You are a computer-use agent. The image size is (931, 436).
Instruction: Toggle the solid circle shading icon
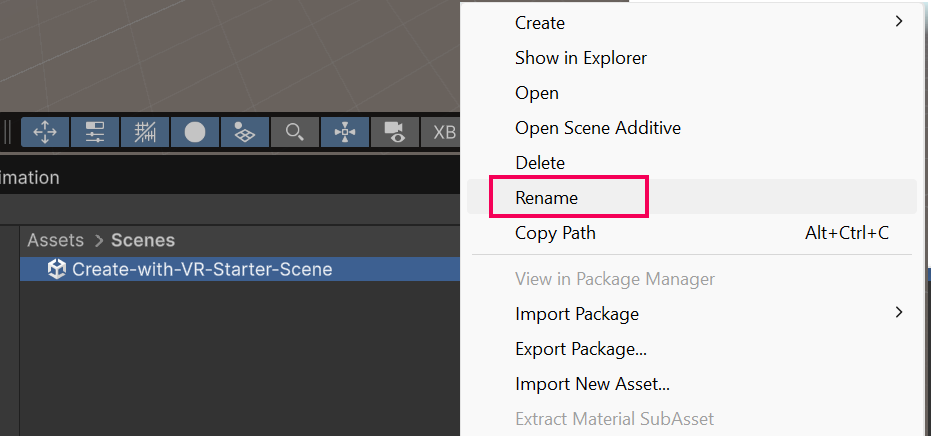point(195,132)
